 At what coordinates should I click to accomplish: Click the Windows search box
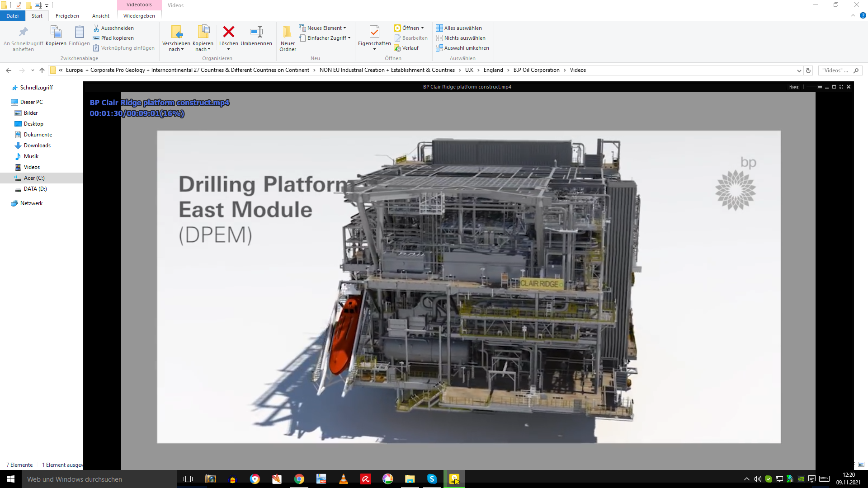[99, 479]
